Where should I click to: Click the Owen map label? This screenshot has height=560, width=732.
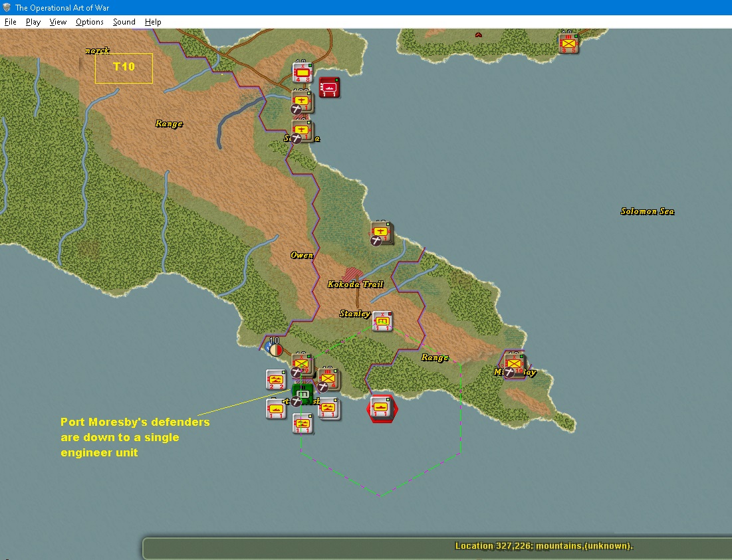click(302, 255)
